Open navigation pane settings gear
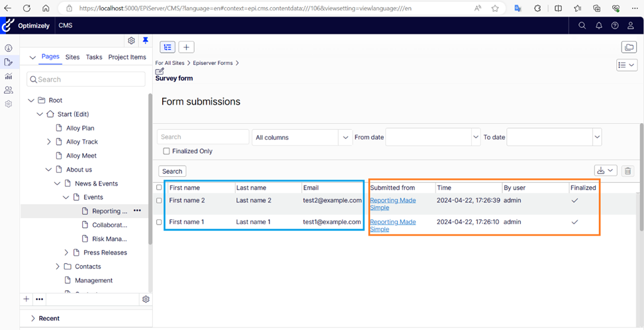This screenshot has width=644, height=330. pos(132,40)
